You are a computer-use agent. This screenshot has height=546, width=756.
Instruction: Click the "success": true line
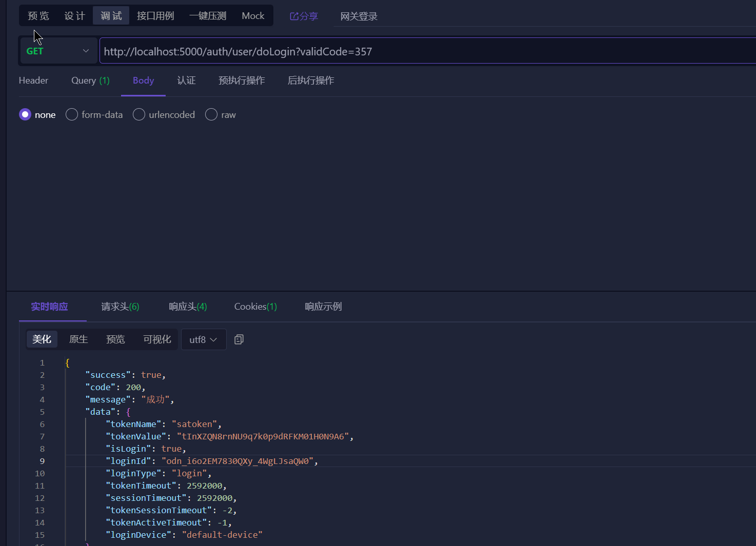[x=126, y=375]
